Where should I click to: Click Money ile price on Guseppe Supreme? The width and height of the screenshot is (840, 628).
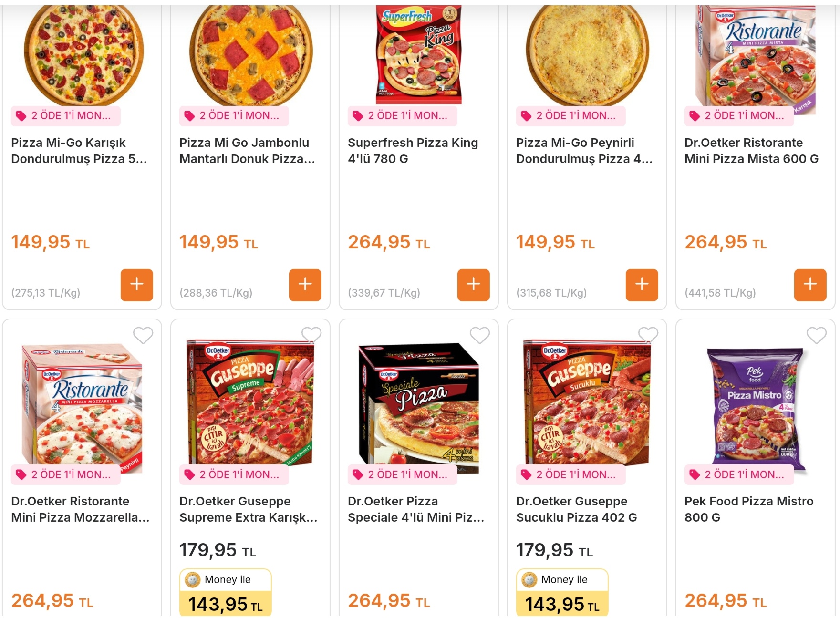pos(226,593)
